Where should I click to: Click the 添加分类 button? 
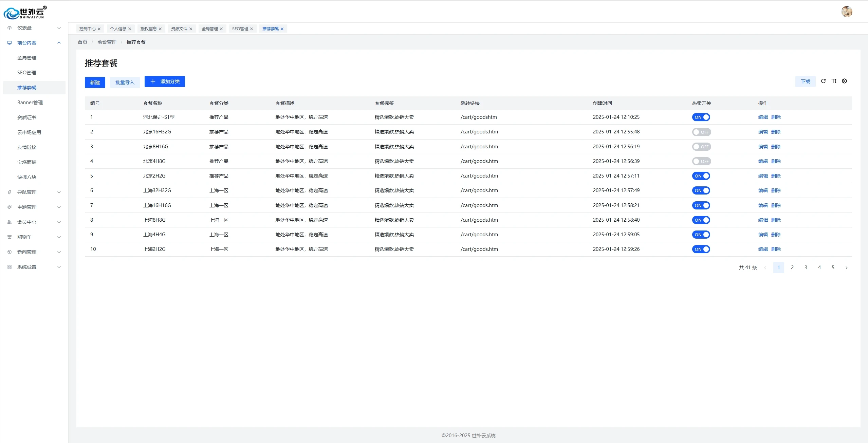coord(165,81)
